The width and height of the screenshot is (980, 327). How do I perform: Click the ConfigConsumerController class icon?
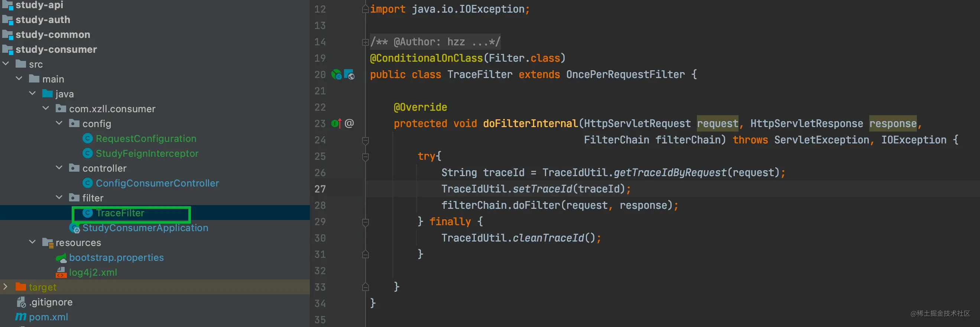(88, 183)
